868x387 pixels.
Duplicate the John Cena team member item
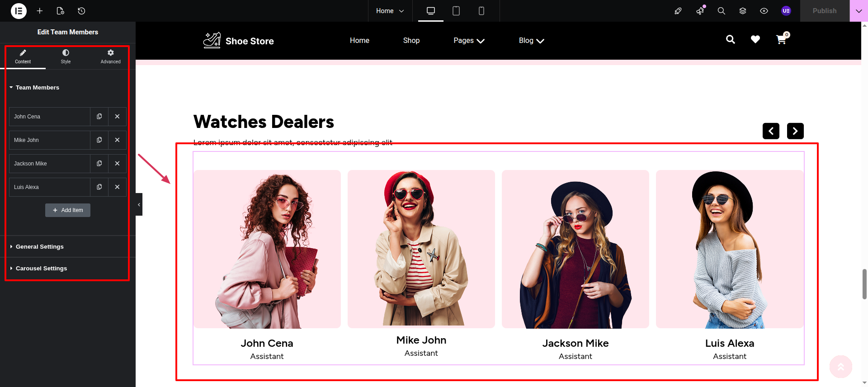coord(99,117)
